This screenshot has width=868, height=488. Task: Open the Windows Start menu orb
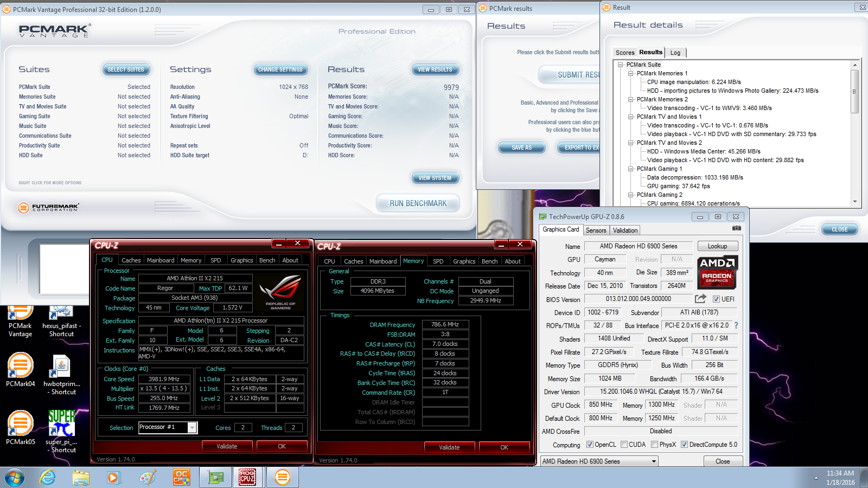click(x=15, y=477)
